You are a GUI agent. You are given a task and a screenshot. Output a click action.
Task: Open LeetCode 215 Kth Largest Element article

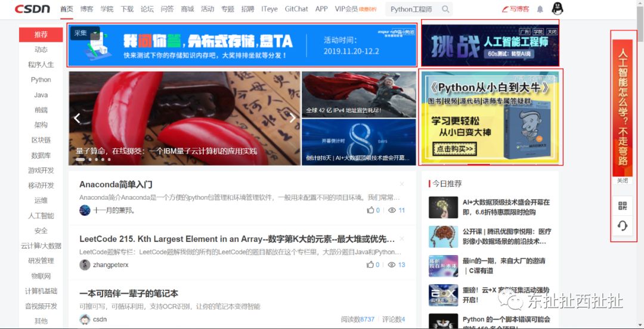[237, 239]
